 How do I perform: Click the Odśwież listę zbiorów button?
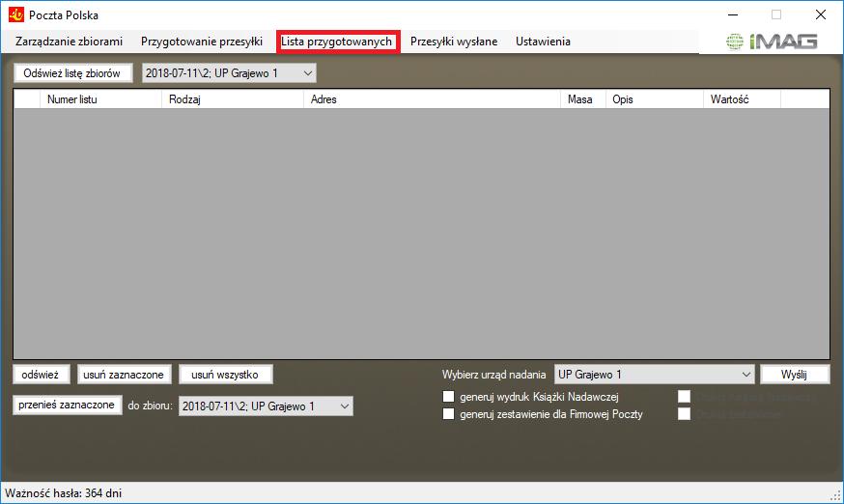coord(72,73)
